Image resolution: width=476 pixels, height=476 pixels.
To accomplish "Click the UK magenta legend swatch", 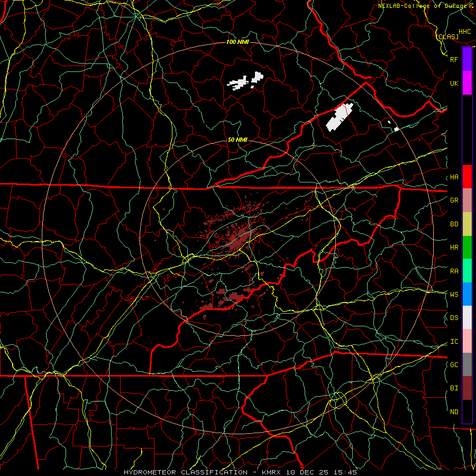I will coord(467,83).
